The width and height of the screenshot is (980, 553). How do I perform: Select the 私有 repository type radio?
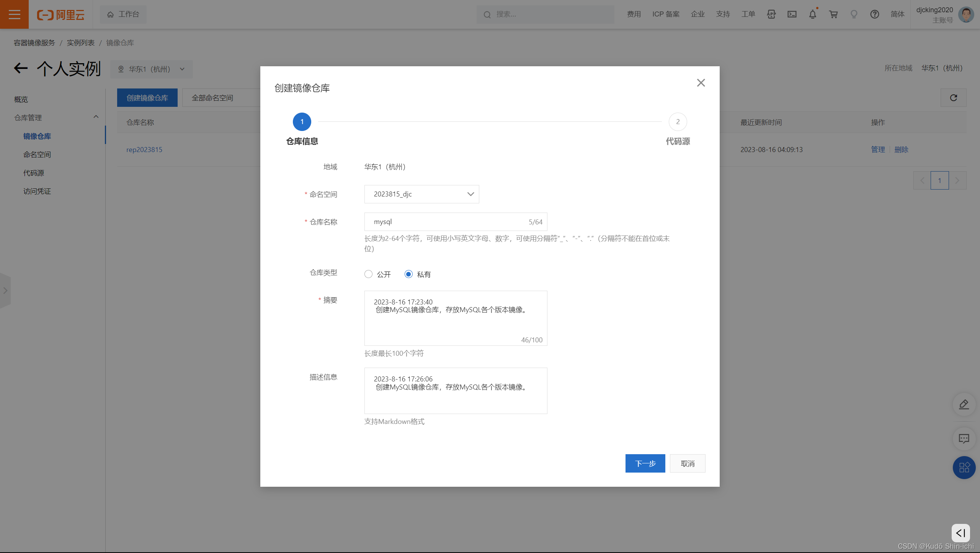[x=408, y=274]
